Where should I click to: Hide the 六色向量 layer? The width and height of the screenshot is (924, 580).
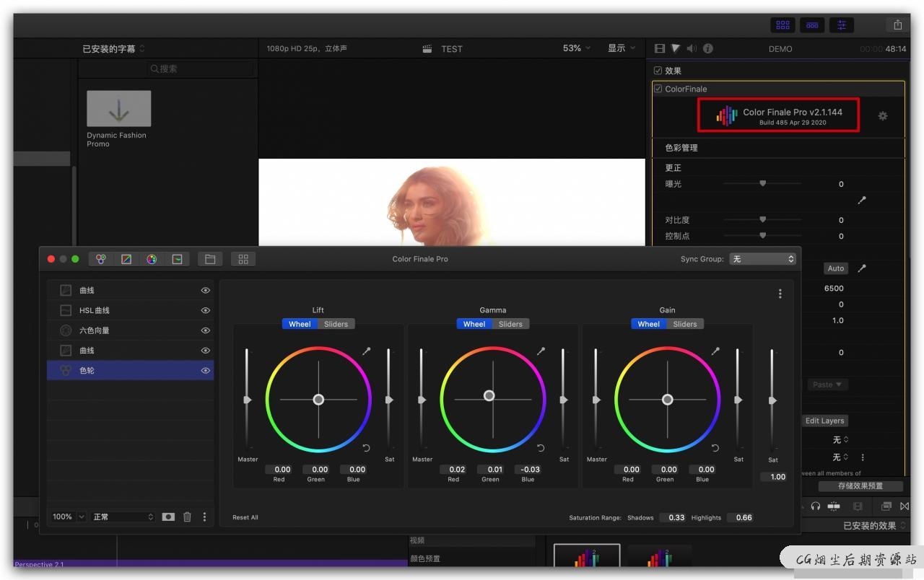206,330
